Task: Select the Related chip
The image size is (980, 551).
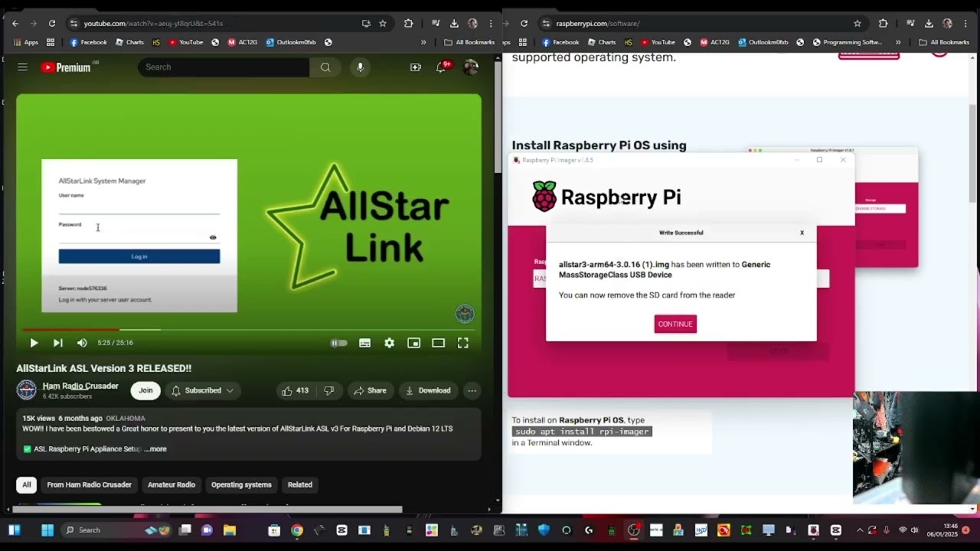Action: (299, 484)
